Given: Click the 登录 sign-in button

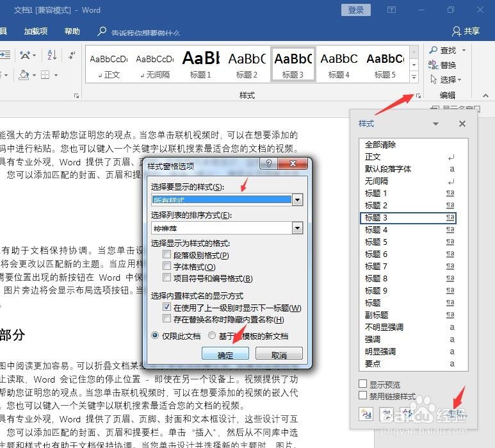Looking at the screenshot, I should click(x=356, y=10).
